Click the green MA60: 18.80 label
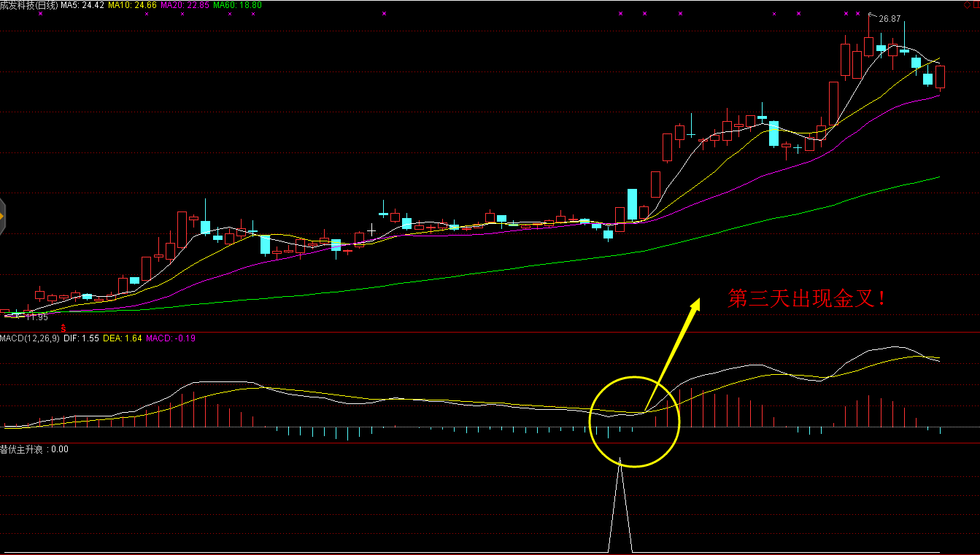The width and height of the screenshot is (980, 555). click(237, 5)
